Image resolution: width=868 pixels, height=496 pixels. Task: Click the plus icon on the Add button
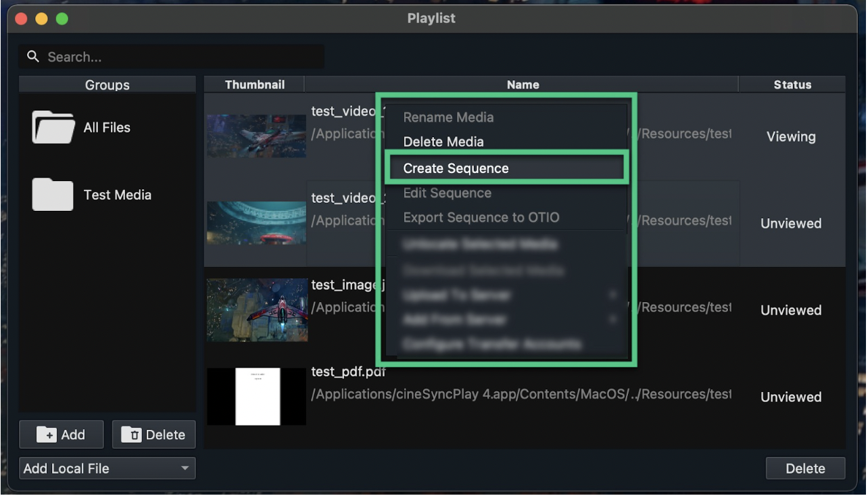(47, 435)
